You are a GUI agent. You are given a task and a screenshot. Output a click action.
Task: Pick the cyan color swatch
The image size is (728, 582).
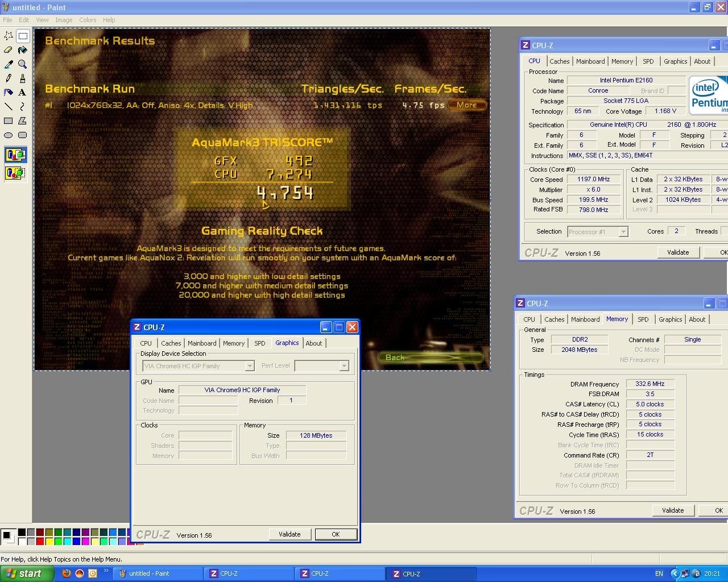[67, 541]
